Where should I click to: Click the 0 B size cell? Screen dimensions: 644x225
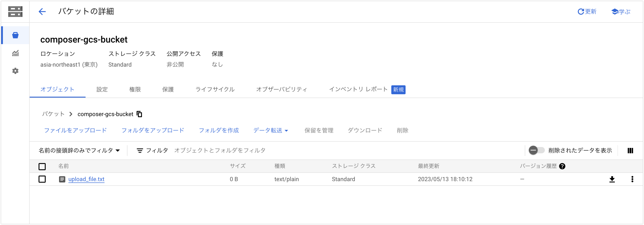point(234,179)
